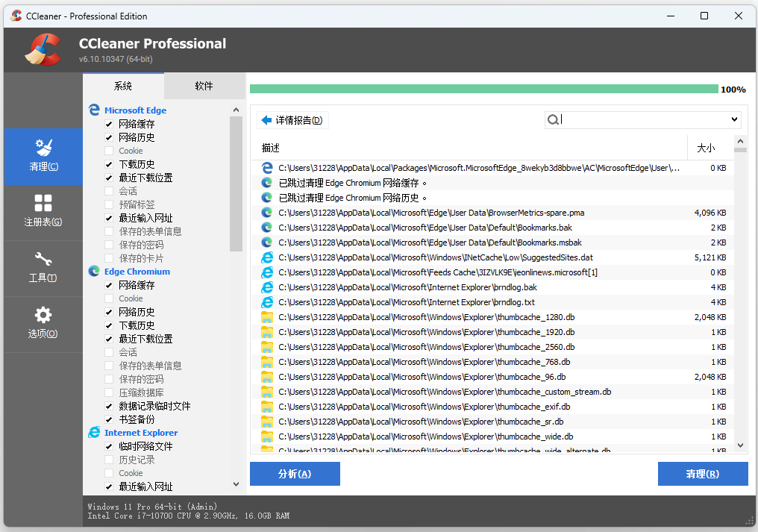Click the up arrow of options list scrollbar
Image resolution: width=758 pixels, height=532 pixels.
click(236, 110)
